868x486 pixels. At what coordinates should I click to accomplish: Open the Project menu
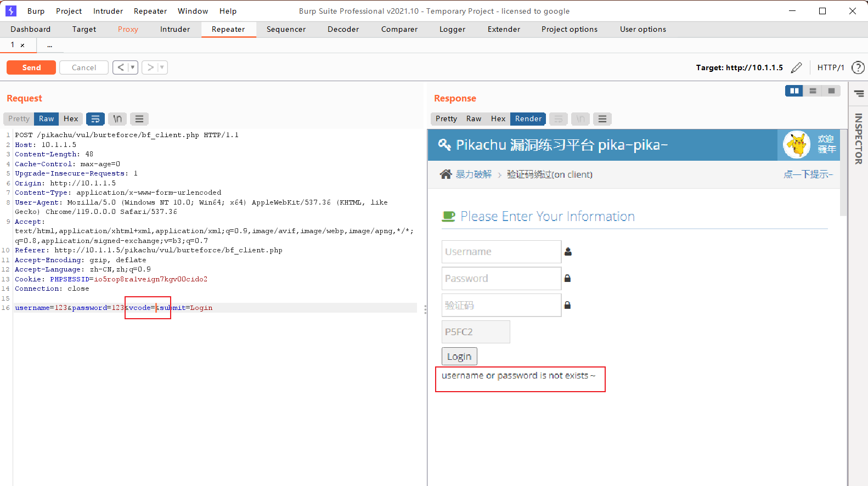[69, 11]
